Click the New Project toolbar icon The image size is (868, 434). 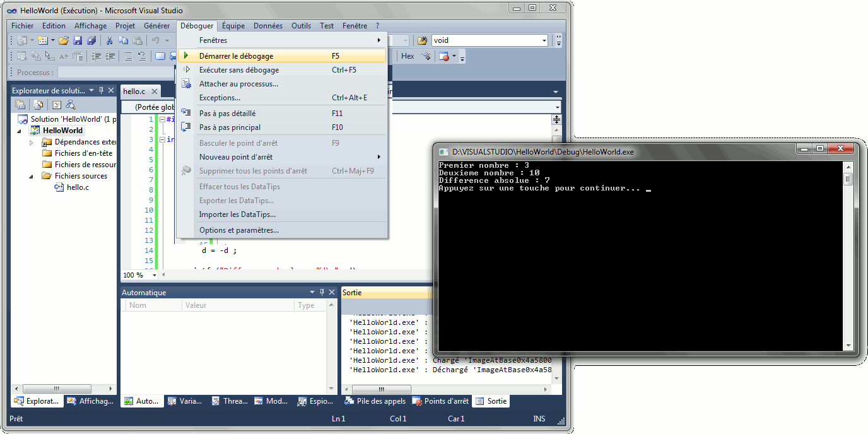[x=23, y=40]
